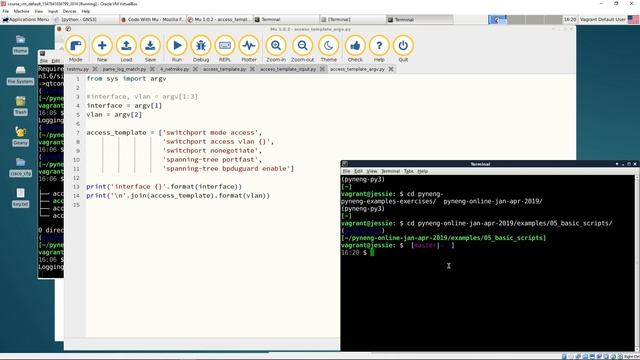640x360 pixels.
Task: Switch to parse_log_match.py tab
Action: 124,69
